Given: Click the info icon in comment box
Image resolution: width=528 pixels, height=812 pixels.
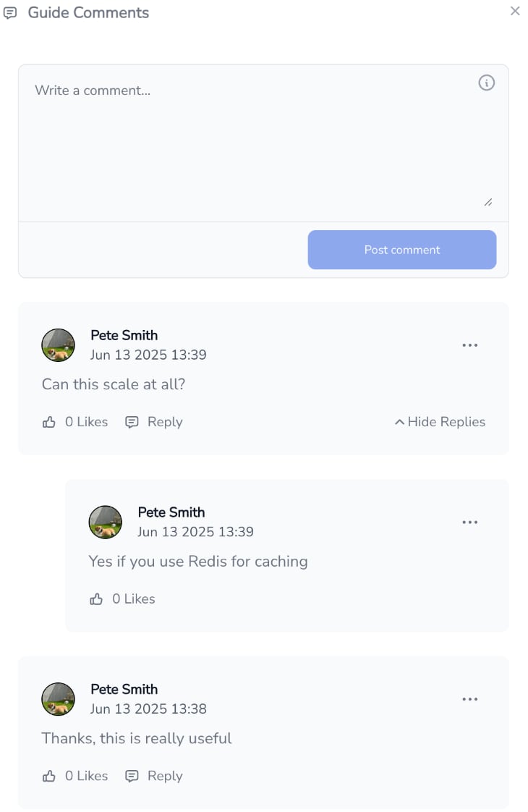Looking at the screenshot, I should tap(486, 83).
